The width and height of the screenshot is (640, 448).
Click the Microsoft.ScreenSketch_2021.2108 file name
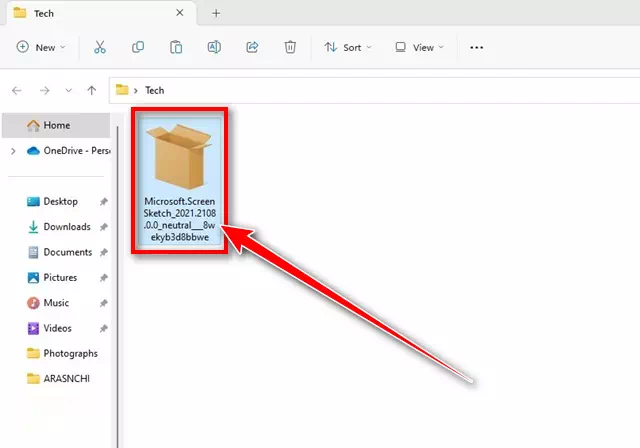click(180, 219)
